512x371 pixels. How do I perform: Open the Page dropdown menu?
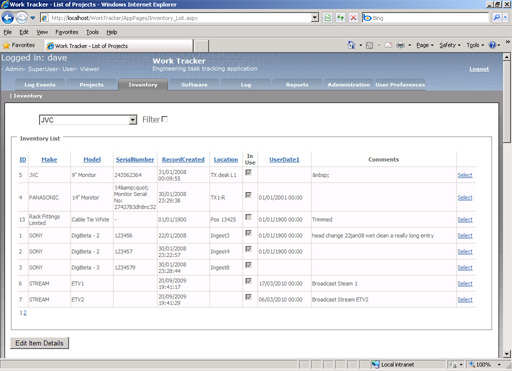(x=425, y=45)
